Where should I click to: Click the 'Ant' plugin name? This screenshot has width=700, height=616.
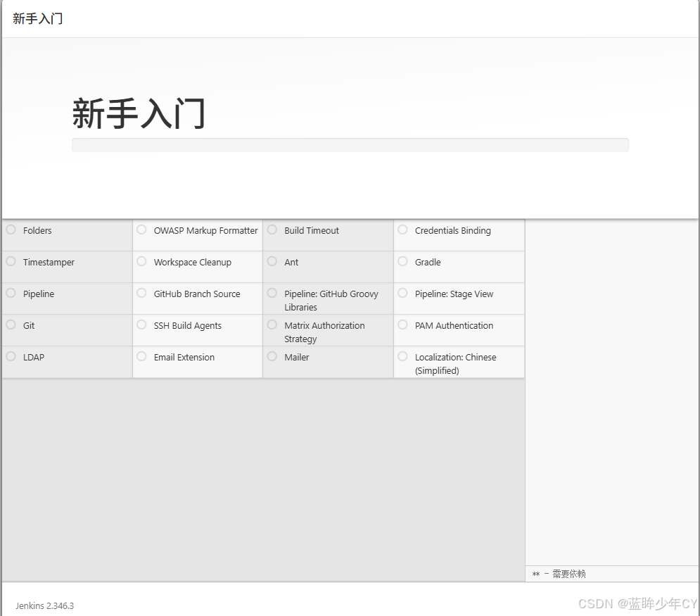[x=291, y=262]
